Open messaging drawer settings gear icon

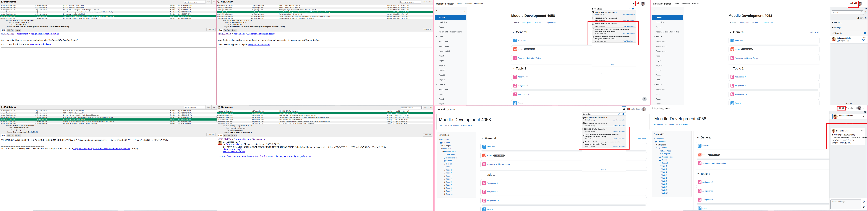tap(866, 13)
